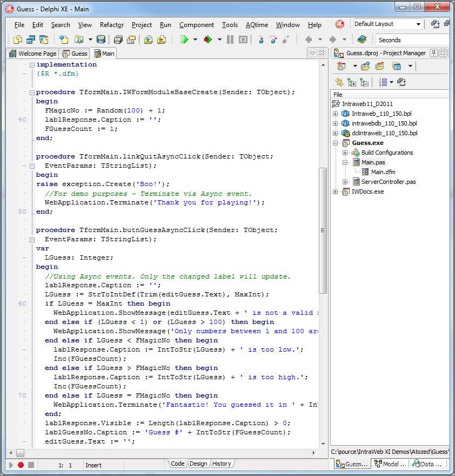Click the Remove File from Project icon
The image size is (455, 476).
coord(162,39)
